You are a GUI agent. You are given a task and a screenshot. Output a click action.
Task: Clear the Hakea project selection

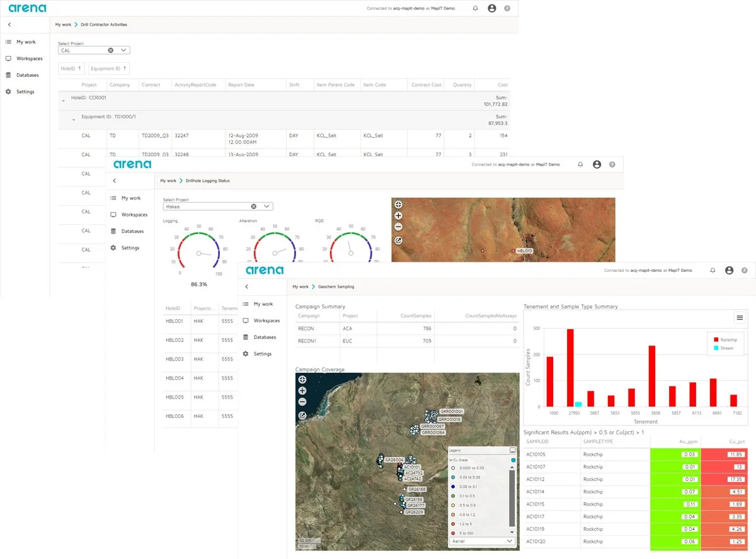coord(254,206)
